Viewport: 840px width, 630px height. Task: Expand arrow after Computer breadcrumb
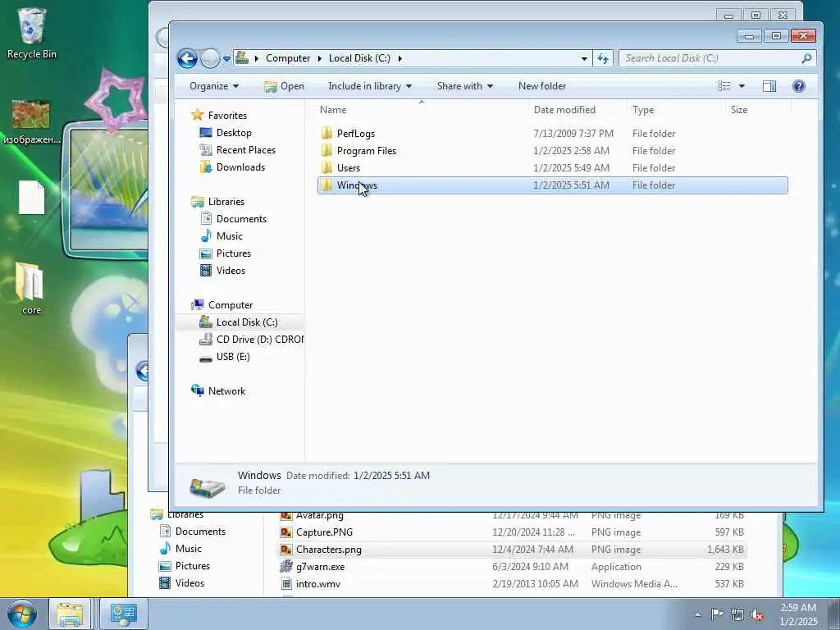tap(320, 58)
